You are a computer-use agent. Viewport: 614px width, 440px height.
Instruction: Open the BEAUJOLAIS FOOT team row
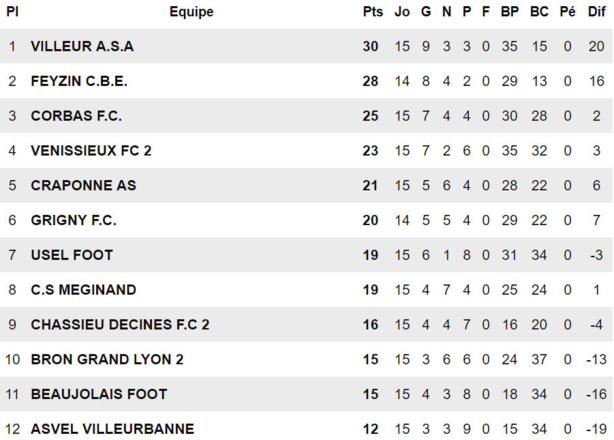point(99,394)
